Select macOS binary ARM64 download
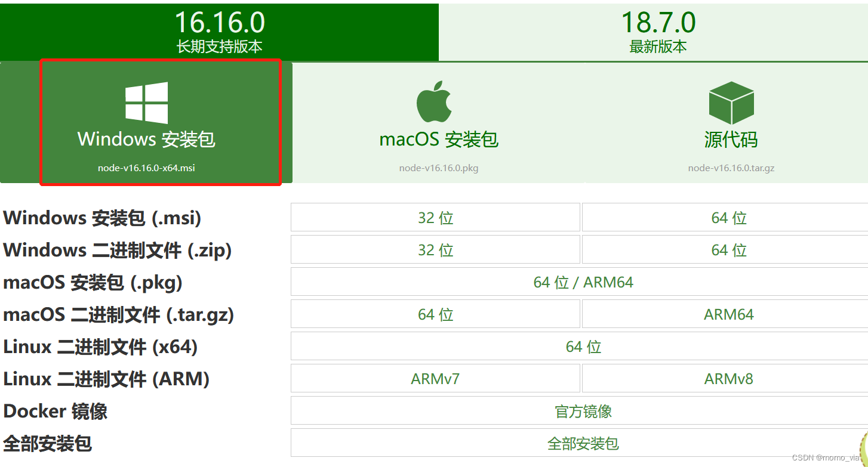Screen dimensions: 868x467 [x=728, y=314]
